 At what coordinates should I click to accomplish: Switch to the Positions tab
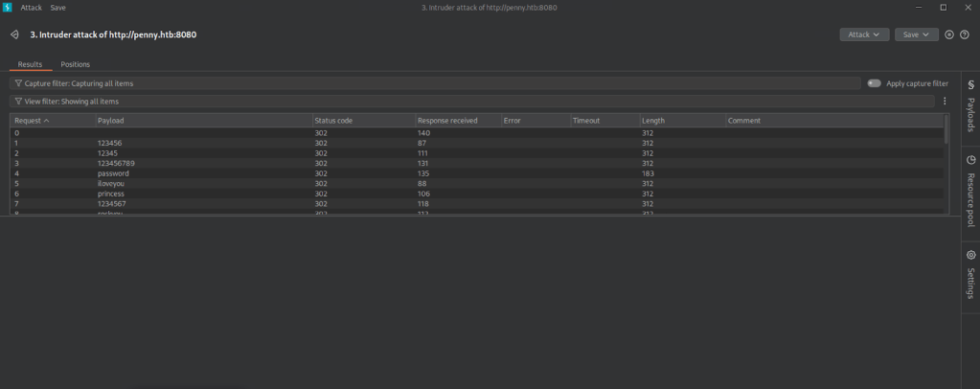[75, 64]
